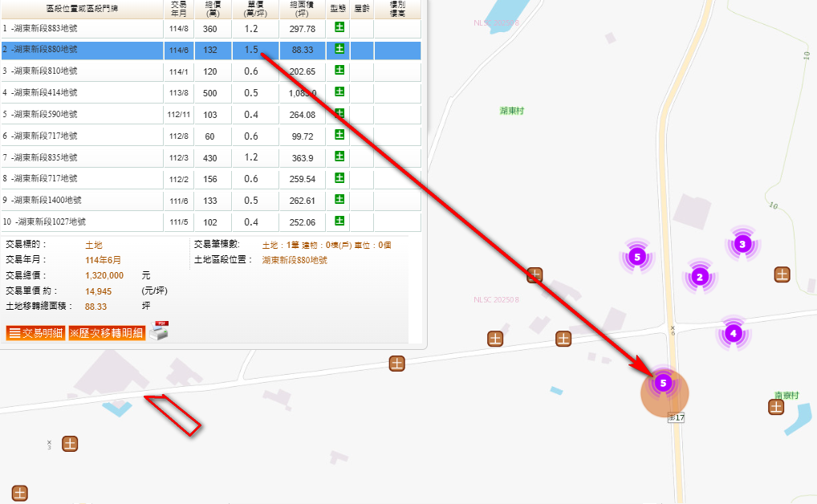Open the 歷次移轉明細 transfer history button
817x504 pixels.
pos(106,333)
